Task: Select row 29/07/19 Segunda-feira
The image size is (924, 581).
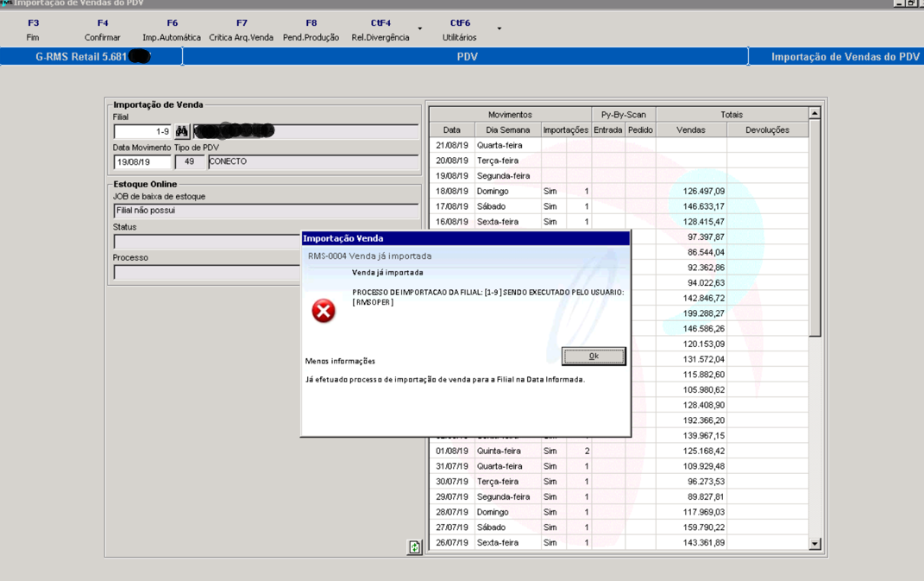Action: [x=619, y=496]
